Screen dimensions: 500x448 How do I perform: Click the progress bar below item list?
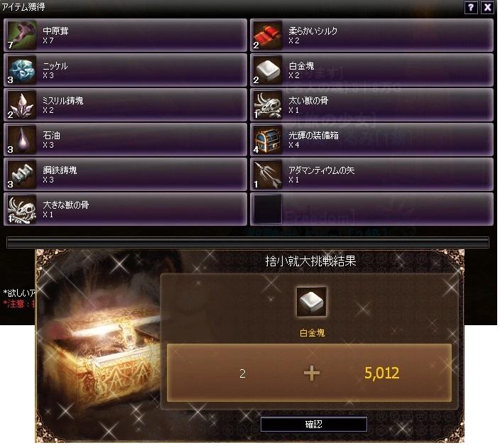(x=247, y=242)
